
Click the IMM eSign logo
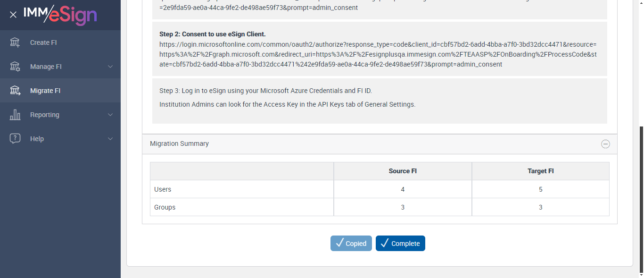pos(60,15)
